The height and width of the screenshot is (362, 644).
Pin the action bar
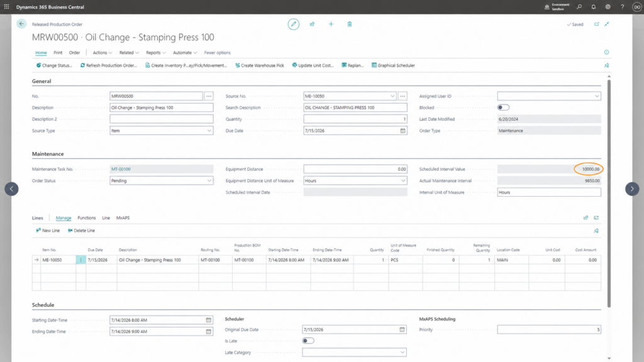click(607, 65)
